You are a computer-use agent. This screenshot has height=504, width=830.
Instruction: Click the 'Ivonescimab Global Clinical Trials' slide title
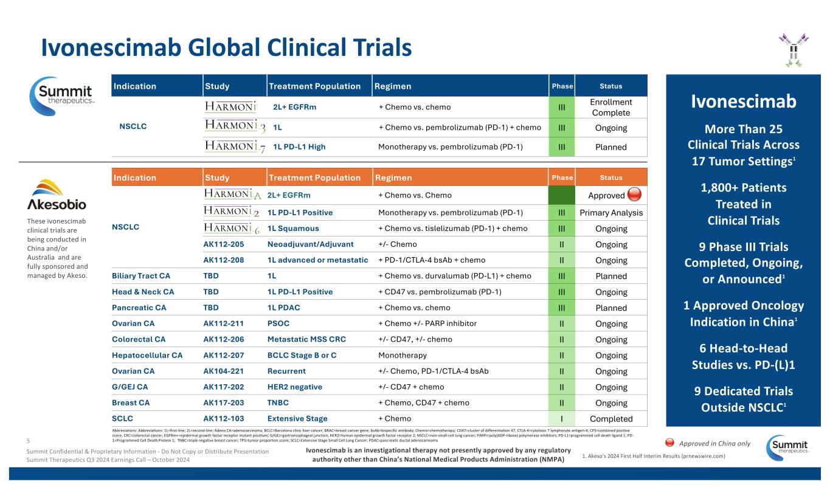[x=226, y=49]
